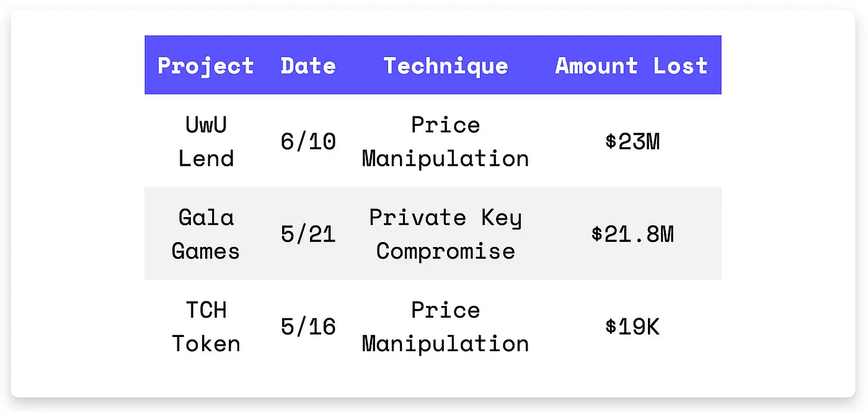Click the word Token under TCH
Image resolution: width=868 pixels, height=412 pixels.
pos(206,344)
